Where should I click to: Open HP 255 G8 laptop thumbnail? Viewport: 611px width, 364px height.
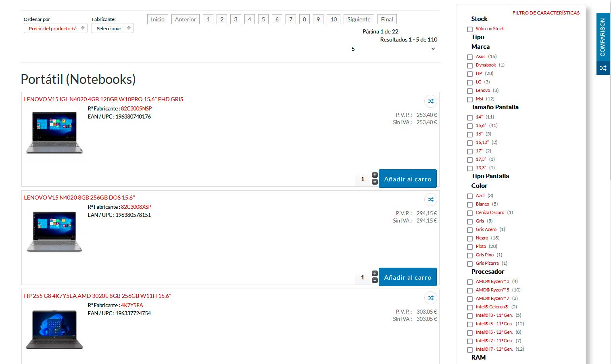[x=54, y=330]
